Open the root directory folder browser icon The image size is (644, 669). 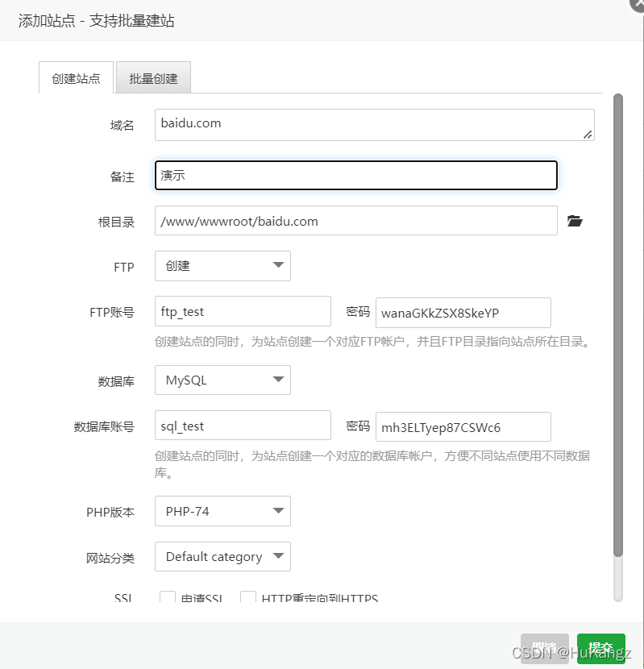(575, 221)
